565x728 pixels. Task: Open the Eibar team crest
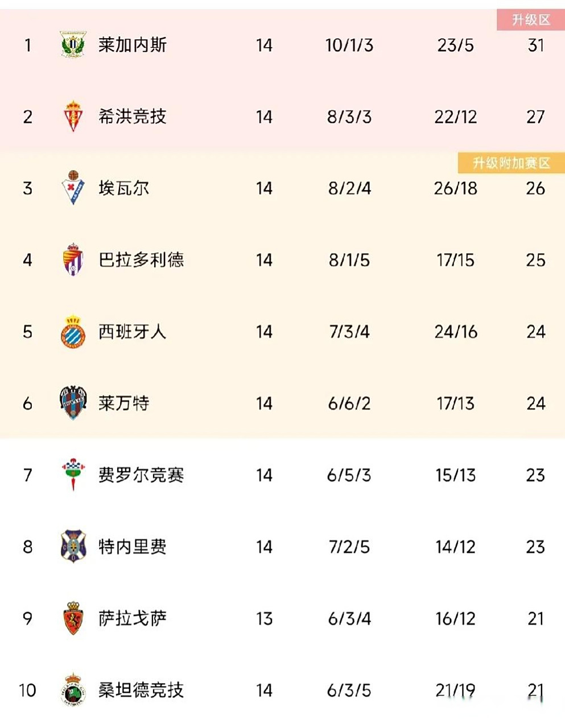(x=73, y=188)
